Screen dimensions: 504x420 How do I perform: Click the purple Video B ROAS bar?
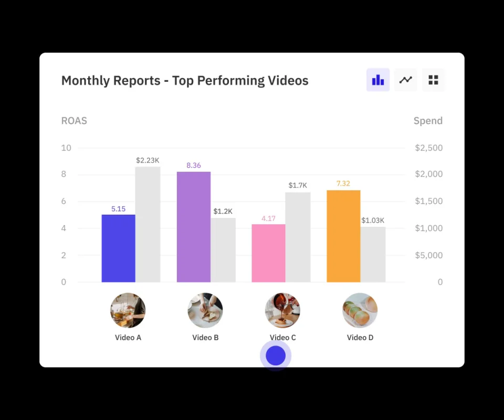pyautogui.click(x=193, y=227)
